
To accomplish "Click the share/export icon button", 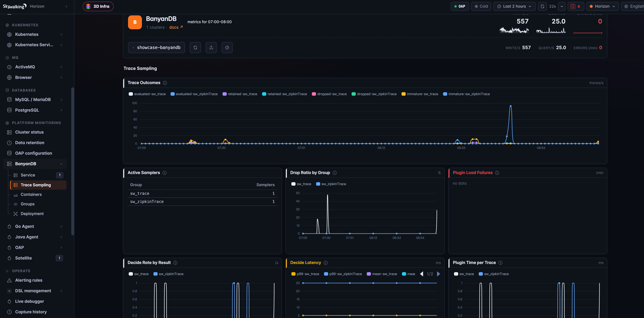I will point(211,48).
